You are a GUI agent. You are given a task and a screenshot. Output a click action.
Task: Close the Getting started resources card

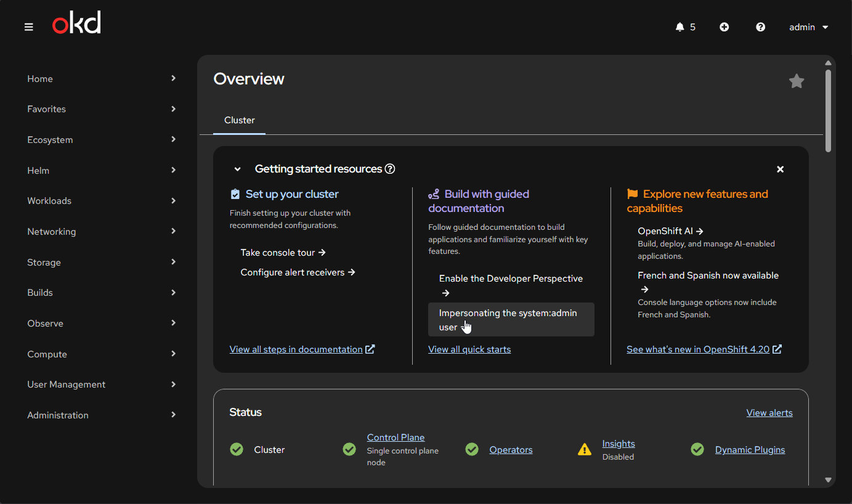pyautogui.click(x=780, y=169)
